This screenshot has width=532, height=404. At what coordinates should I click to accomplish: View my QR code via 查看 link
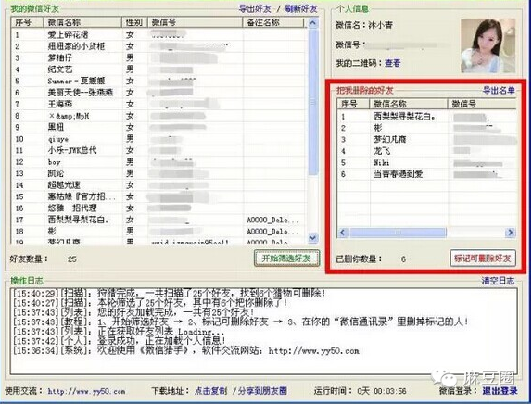(393, 63)
